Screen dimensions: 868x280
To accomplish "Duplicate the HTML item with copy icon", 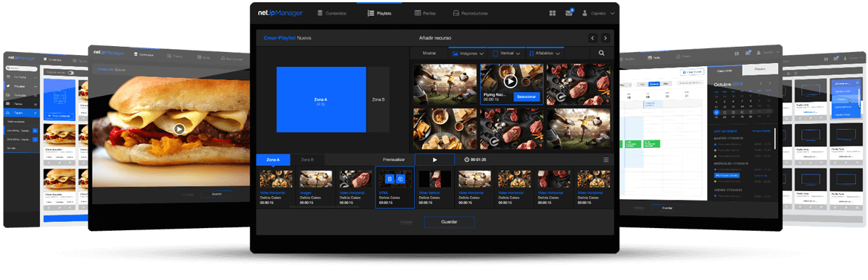I will [401, 179].
